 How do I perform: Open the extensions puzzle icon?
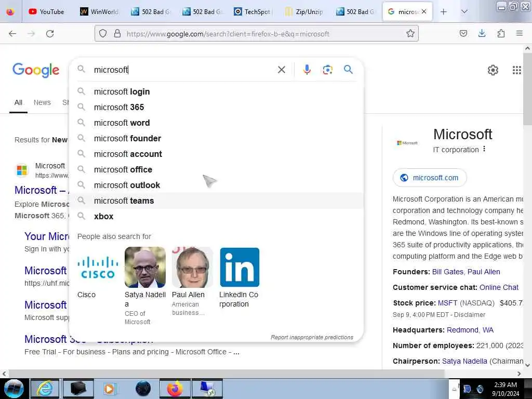(x=501, y=33)
